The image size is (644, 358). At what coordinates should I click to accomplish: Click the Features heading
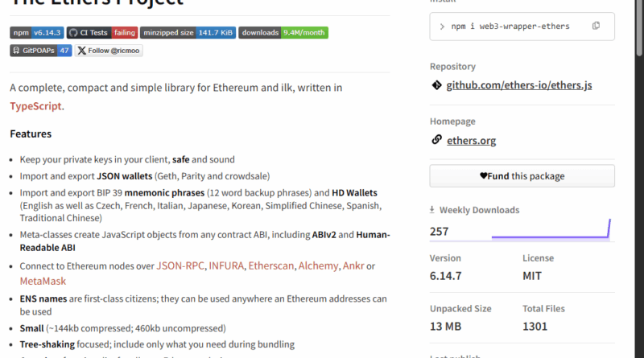[31, 134]
